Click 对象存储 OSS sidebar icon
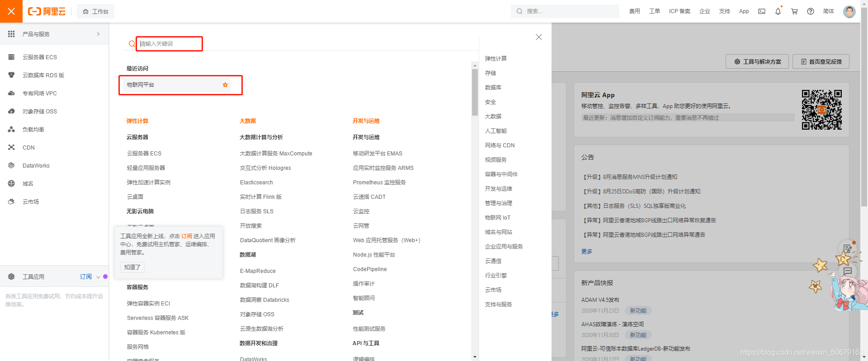Screen dimensions: 868x361 click(11, 111)
